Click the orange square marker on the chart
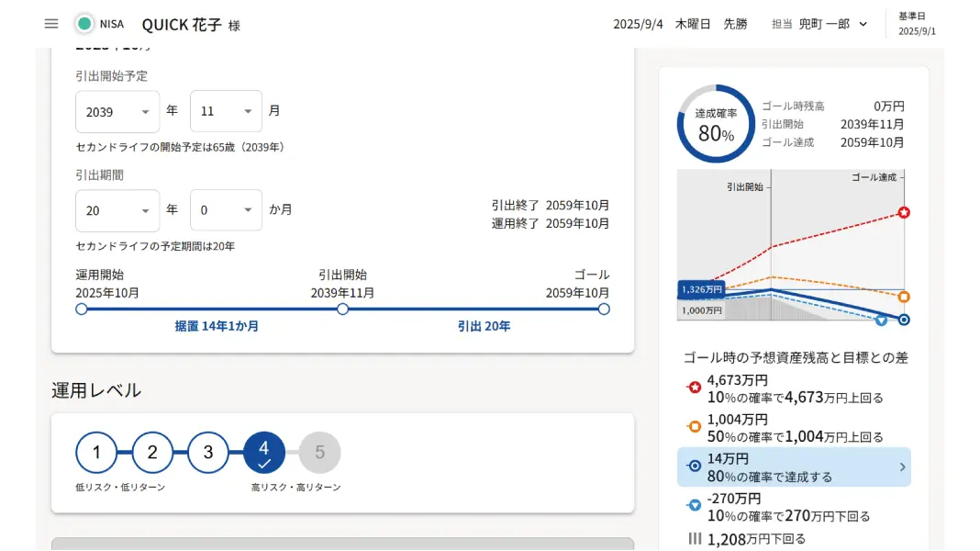Image resolution: width=980 pixels, height=551 pixels. (x=904, y=297)
